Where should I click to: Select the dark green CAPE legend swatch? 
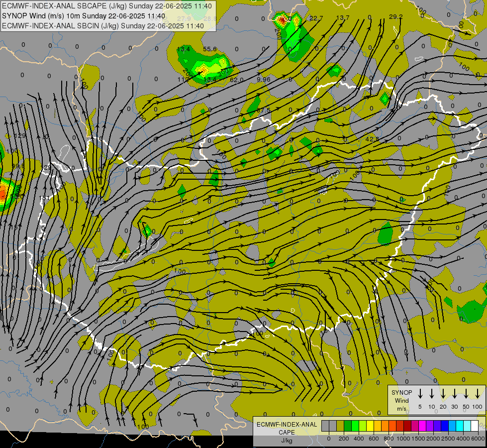pos(348,426)
